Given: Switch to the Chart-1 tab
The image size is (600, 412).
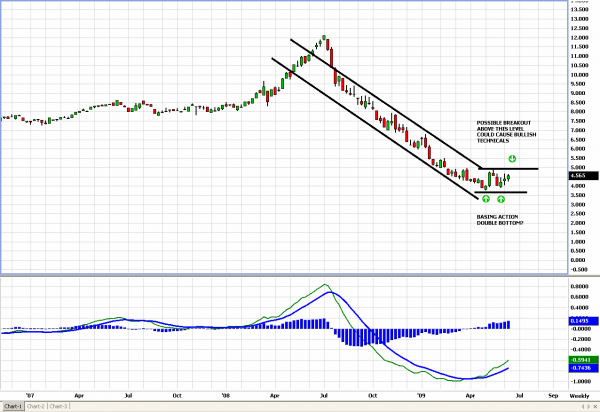Looking at the screenshot, I should 14,406.
